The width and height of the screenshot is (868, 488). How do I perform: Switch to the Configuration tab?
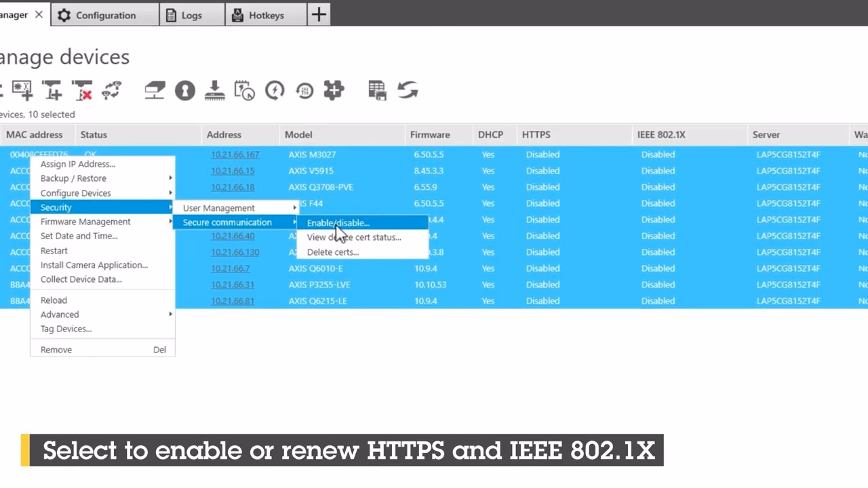click(x=105, y=15)
